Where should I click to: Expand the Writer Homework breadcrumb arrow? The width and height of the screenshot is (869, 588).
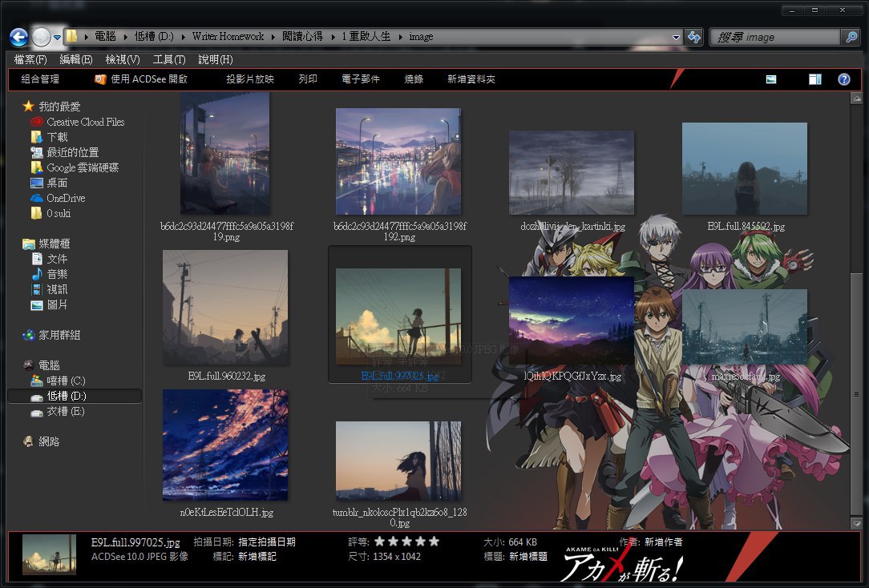(273, 37)
